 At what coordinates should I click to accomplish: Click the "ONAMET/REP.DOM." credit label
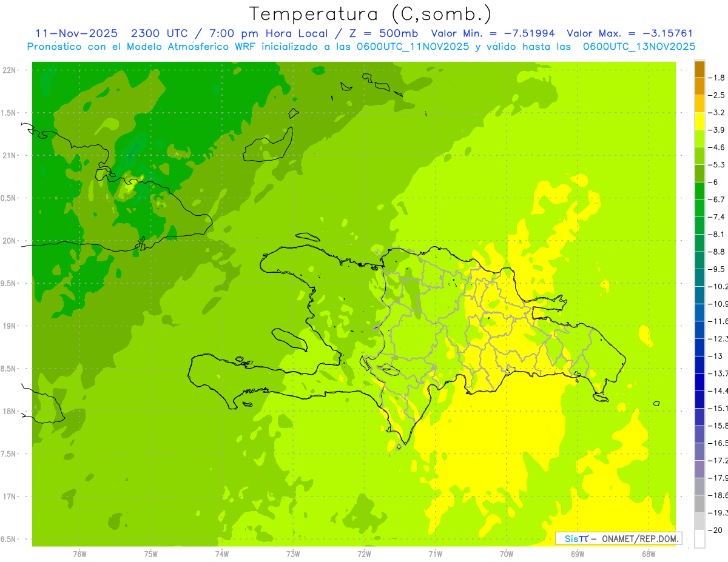tap(641, 538)
